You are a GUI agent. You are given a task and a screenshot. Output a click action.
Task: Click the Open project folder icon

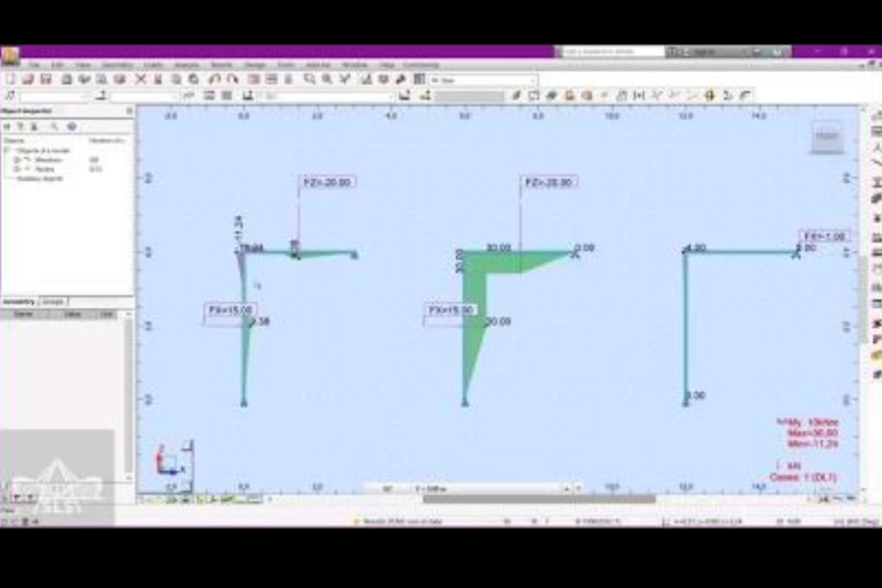pos(28,79)
